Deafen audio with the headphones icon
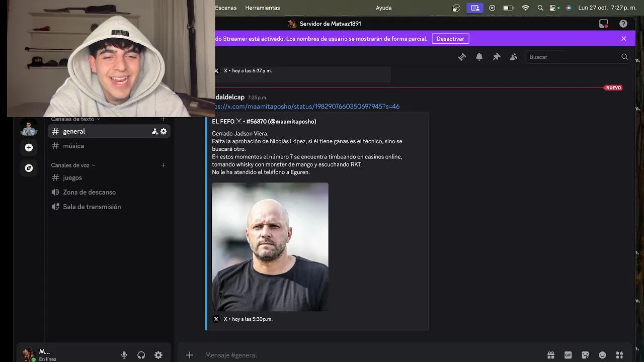This screenshot has width=644, height=362. (141, 355)
